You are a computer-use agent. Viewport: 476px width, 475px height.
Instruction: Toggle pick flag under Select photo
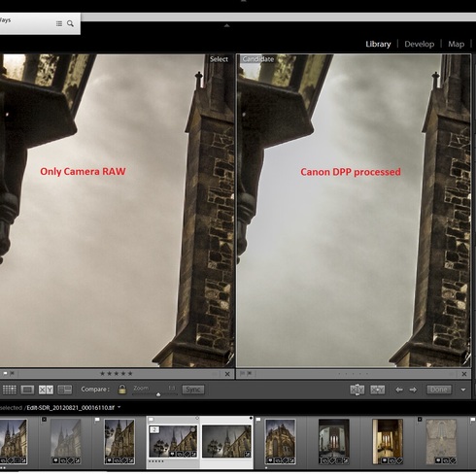[5, 374]
